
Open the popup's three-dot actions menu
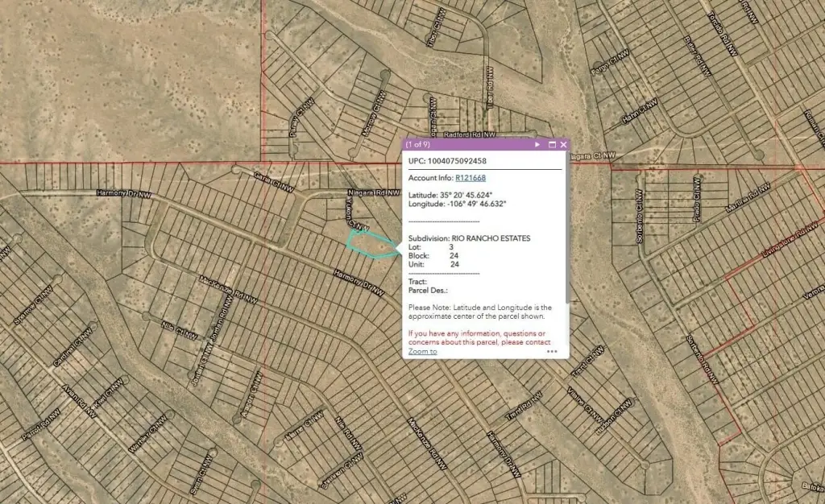552,351
